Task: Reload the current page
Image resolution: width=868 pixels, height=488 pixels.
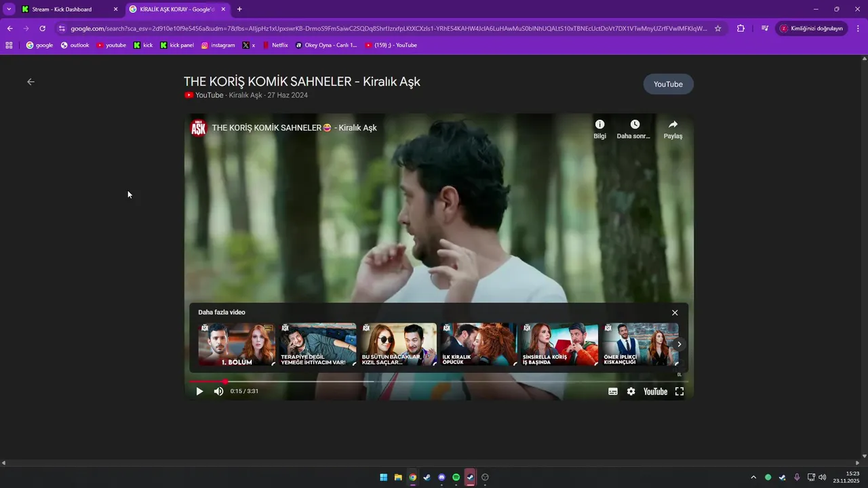Action: click(x=42, y=28)
